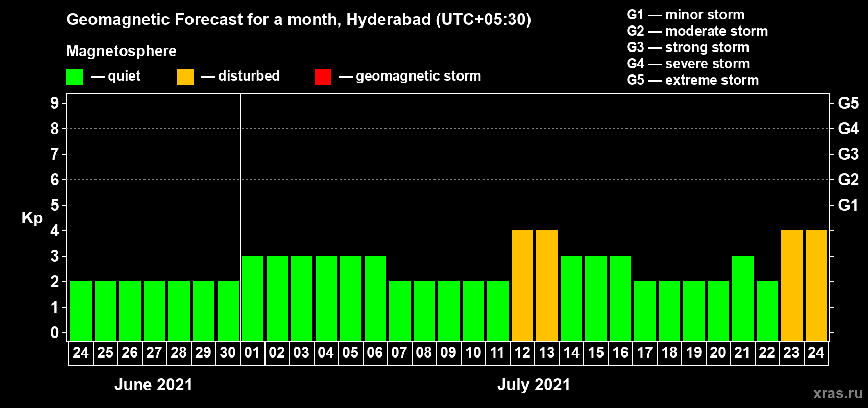The height and width of the screenshot is (408, 868).
Task: Click date label 19 in July
Action: (693, 353)
